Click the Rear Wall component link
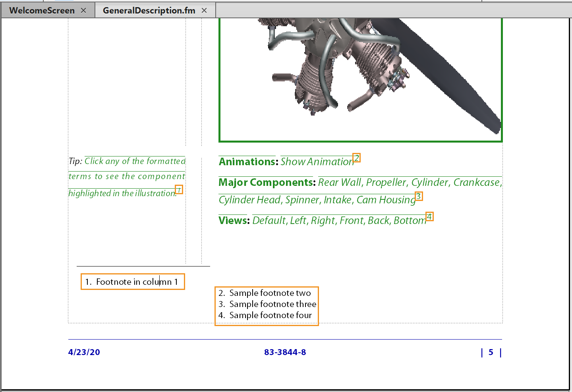The width and height of the screenshot is (572, 392). 339,183
